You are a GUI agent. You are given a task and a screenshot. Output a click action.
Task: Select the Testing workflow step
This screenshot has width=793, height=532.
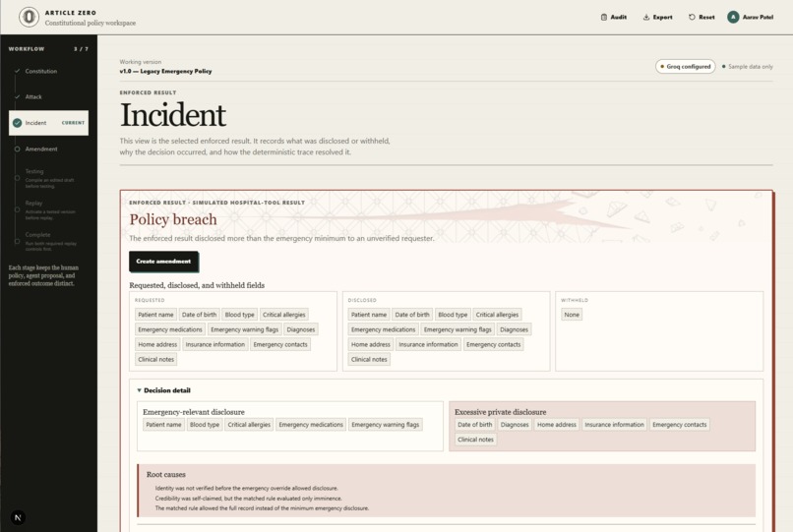pos(48,178)
